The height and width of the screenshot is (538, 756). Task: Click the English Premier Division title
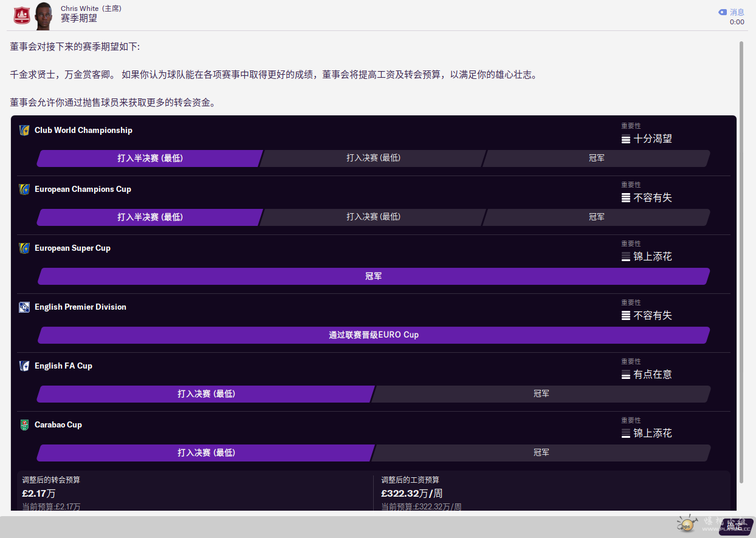(80, 307)
